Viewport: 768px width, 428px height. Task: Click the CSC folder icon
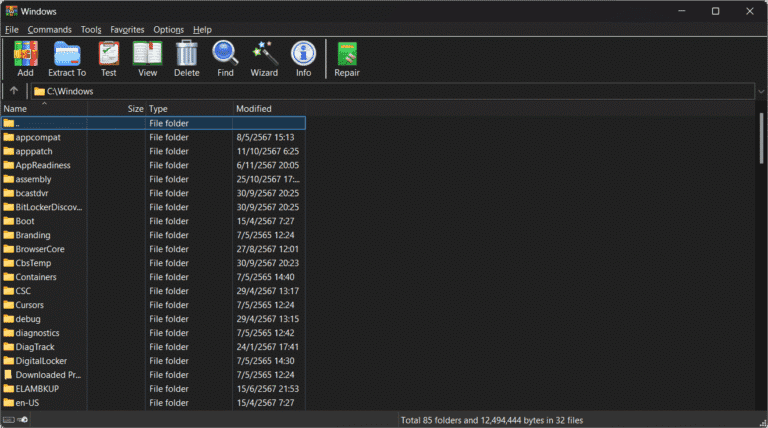pos(8,291)
